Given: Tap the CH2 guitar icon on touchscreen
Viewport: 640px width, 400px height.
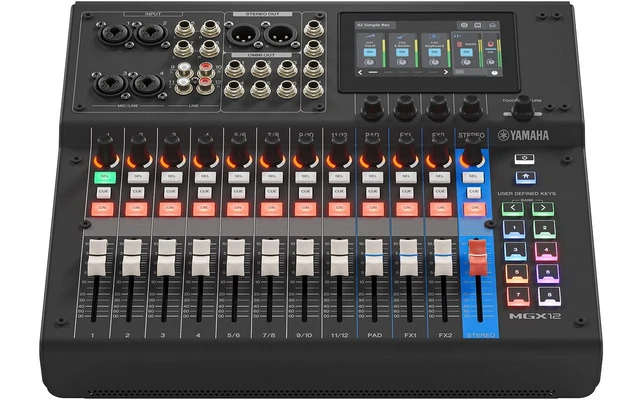Looking at the screenshot, I should 402,37.
